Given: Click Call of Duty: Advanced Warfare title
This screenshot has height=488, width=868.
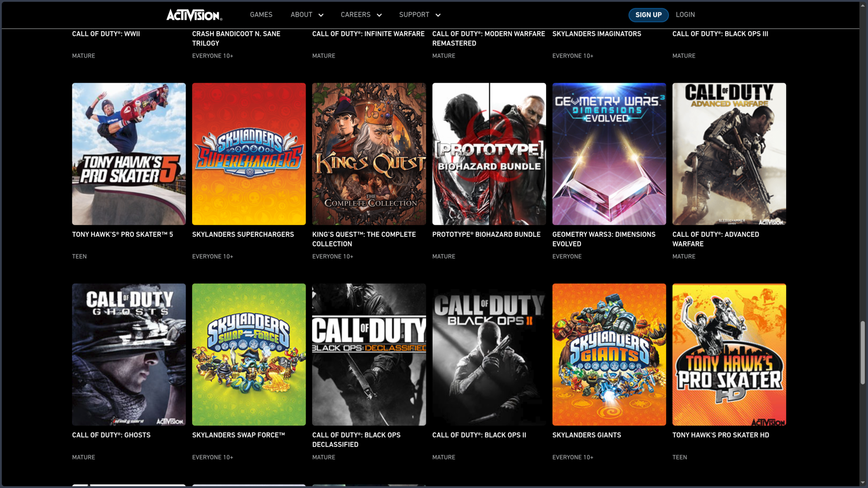Looking at the screenshot, I should pos(716,239).
